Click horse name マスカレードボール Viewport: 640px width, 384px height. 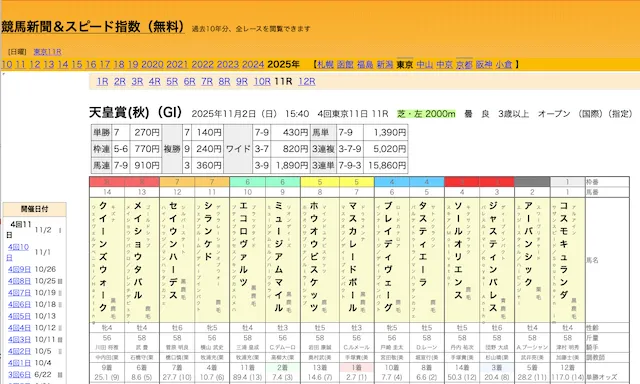353,257
